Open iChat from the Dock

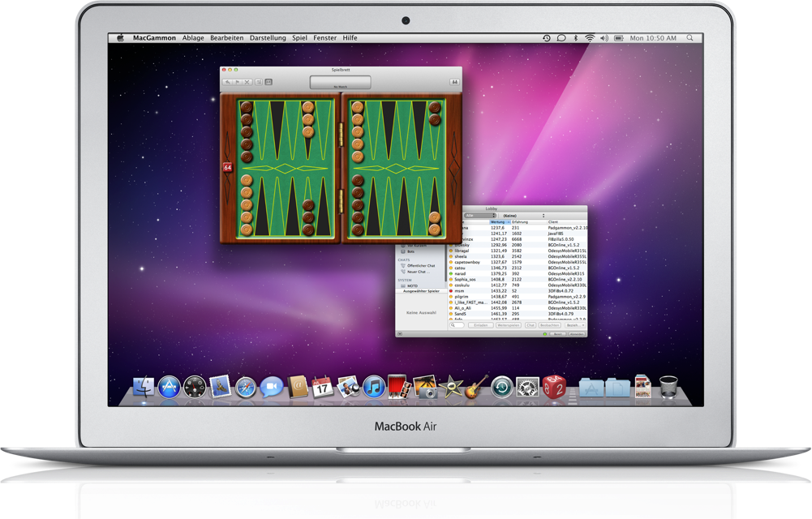point(272,387)
